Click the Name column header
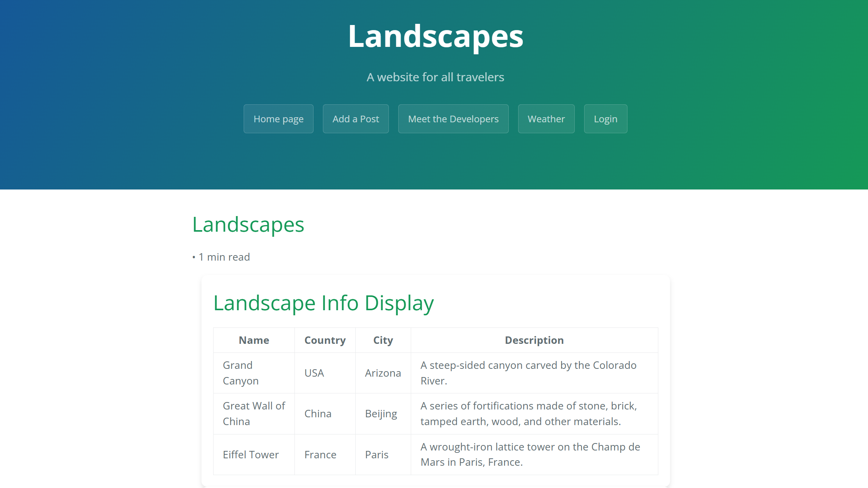The width and height of the screenshot is (868, 488). click(254, 340)
